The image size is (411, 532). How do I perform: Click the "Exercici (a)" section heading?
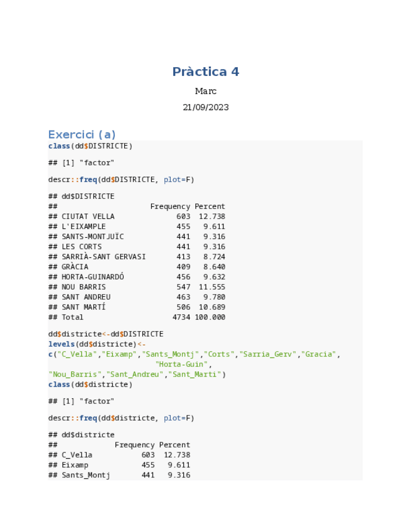tap(82, 134)
